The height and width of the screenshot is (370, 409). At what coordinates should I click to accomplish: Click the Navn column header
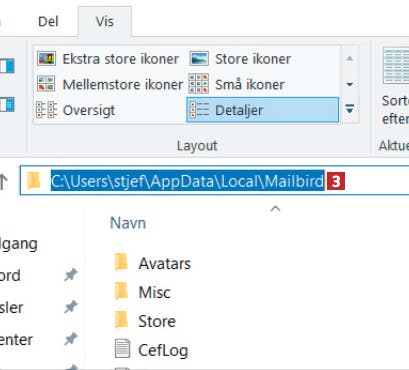tap(128, 223)
